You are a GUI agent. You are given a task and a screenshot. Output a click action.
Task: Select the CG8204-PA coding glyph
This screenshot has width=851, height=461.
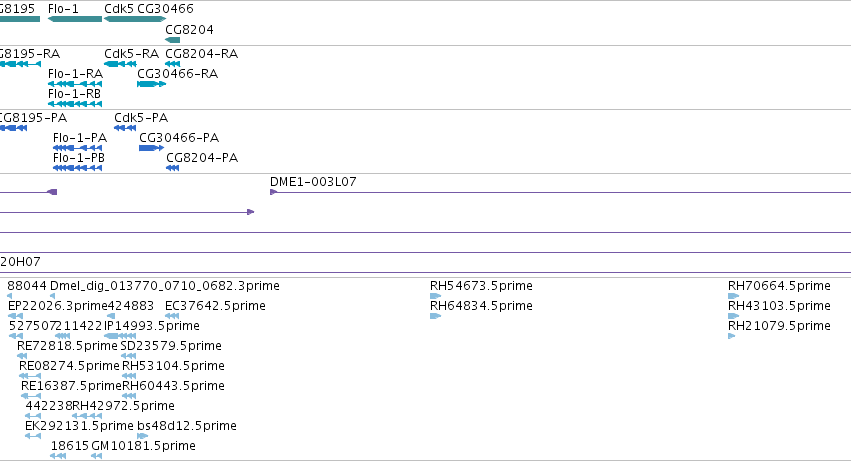pyautogui.click(x=173, y=168)
